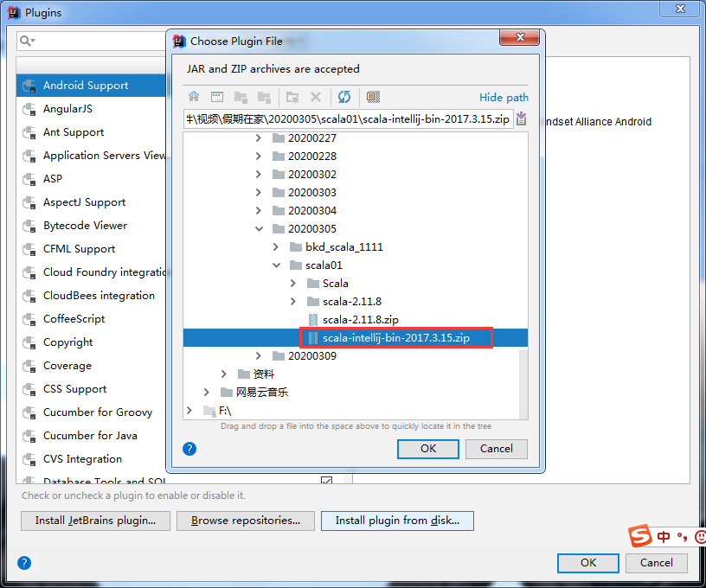Click OK in Choose Plugin File dialog

coord(428,449)
